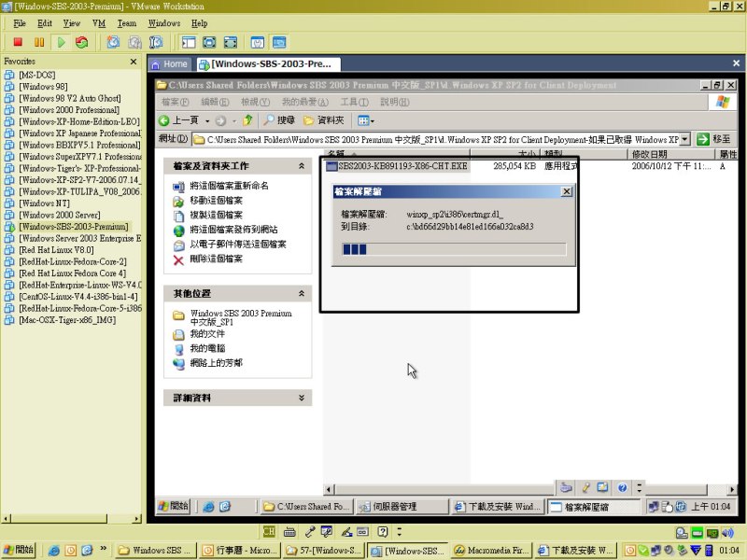This screenshot has height=560, width=747.
Task: Click the guest Explorer Up folder icon
Action: click(x=247, y=120)
